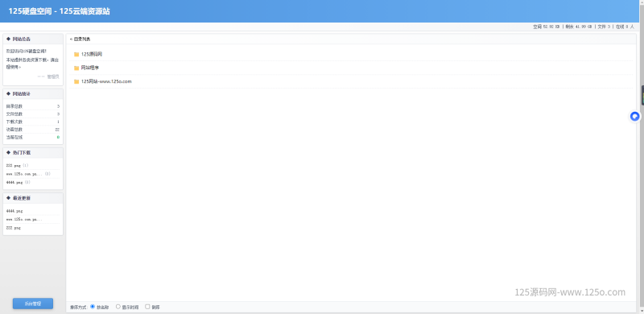Screen dimensions: 644x314
Task: Click the 后台管理 blue button
Action: 33,304
